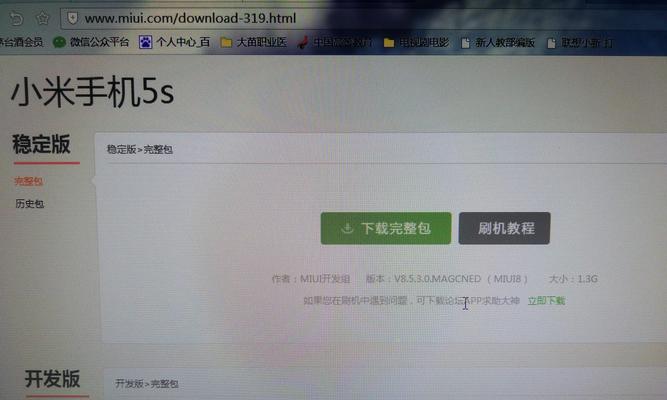
Task: Click the page icon beside 新人教部编版
Action: (x=466, y=43)
